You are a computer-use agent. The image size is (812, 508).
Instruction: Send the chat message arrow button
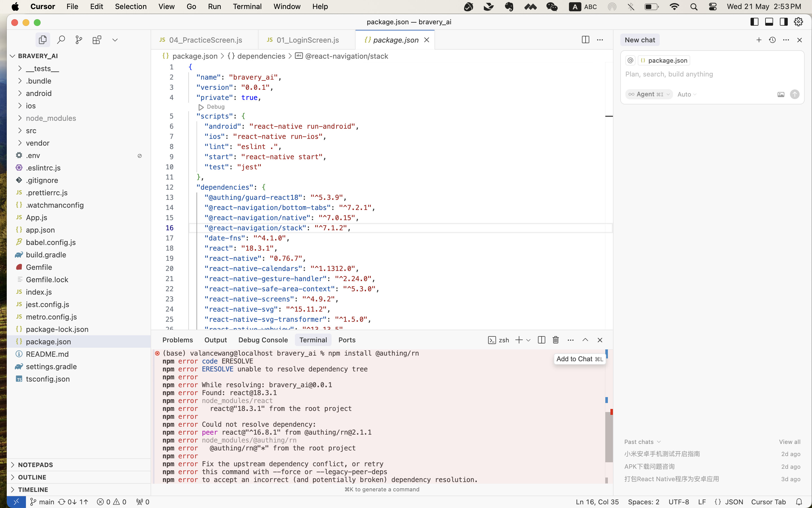pos(795,95)
